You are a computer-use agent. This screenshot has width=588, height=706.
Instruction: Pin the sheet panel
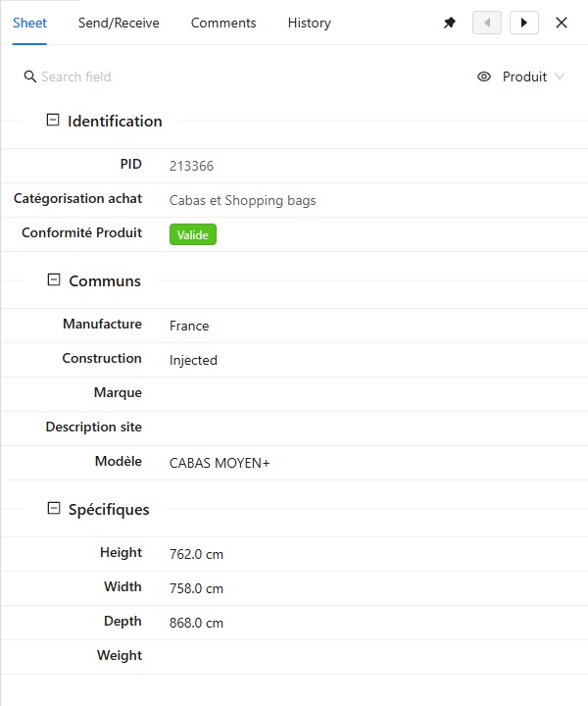(450, 23)
